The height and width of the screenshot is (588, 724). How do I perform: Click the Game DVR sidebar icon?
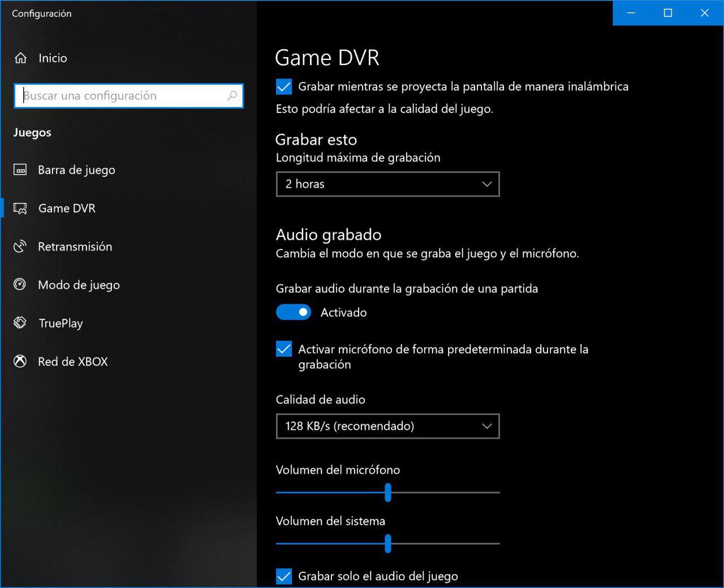(x=20, y=209)
